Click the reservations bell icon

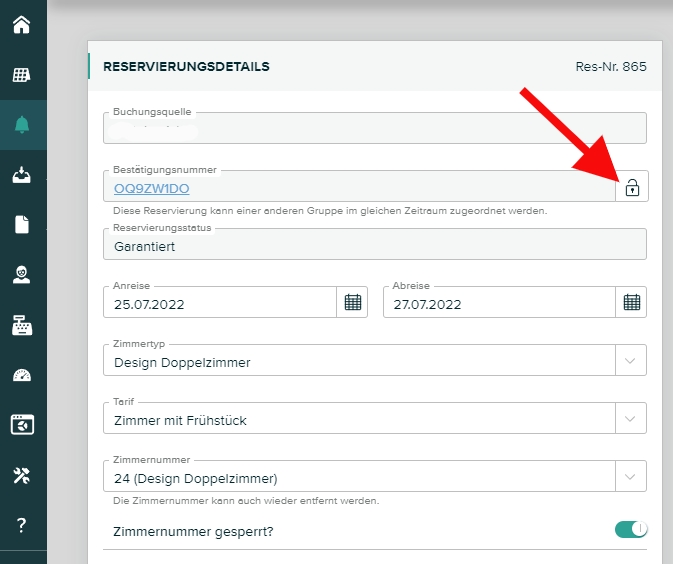(22, 125)
